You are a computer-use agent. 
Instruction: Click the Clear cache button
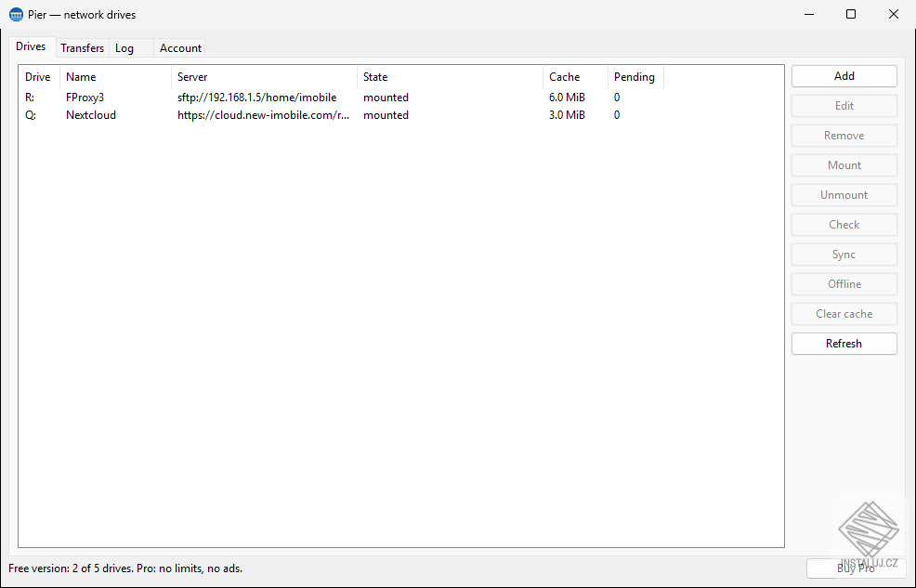[x=844, y=314]
